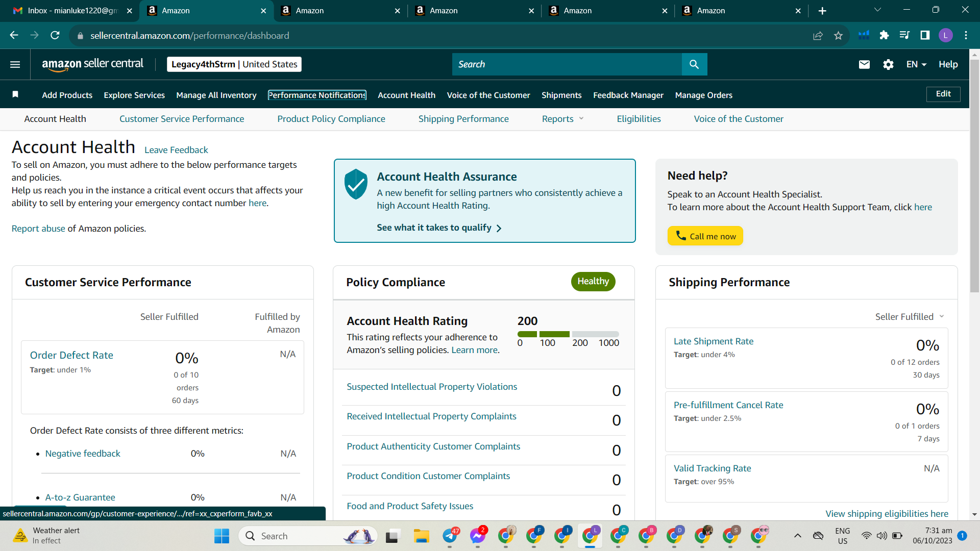Screen dimensions: 980x551
Task: Click the Account Health Assurance shield icon
Action: click(356, 184)
